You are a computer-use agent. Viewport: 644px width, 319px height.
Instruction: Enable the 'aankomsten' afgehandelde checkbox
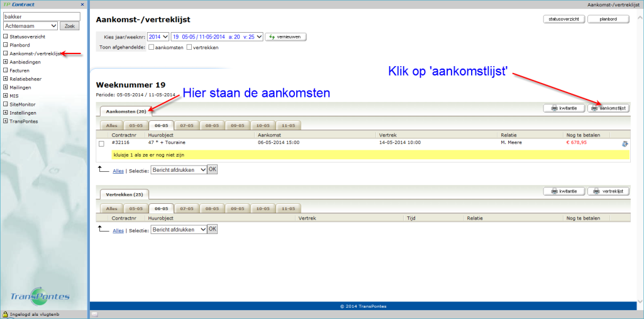pos(151,48)
